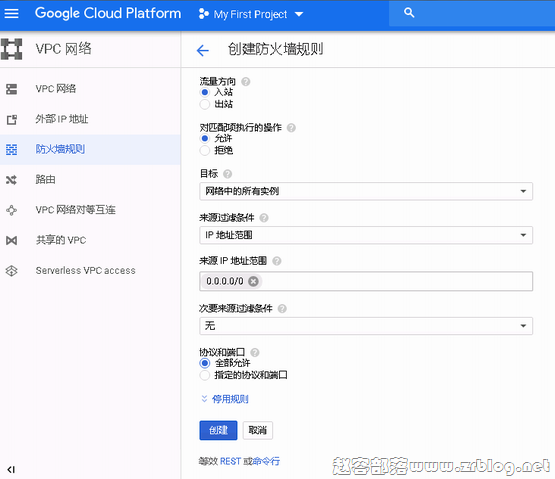Choose 指定的协议和端口 radio option
Image resolution: width=555 pixels, height=479 pixels.
[205, 375]
